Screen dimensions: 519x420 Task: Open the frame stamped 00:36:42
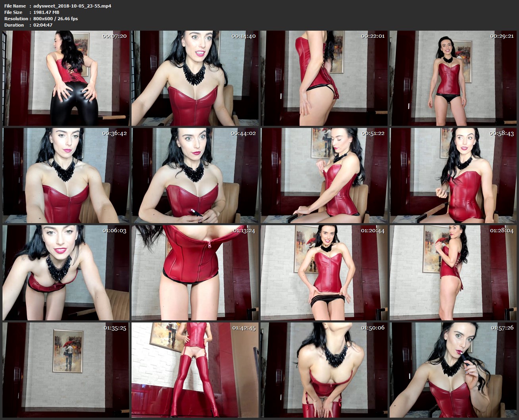pyautogui.click(x=66, y=175)
